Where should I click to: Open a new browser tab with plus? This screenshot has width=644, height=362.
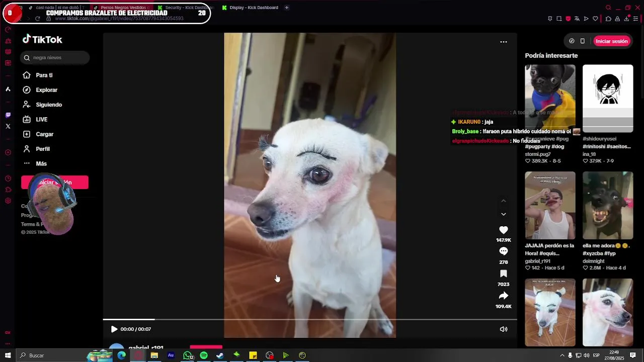[x=287, y=8]
